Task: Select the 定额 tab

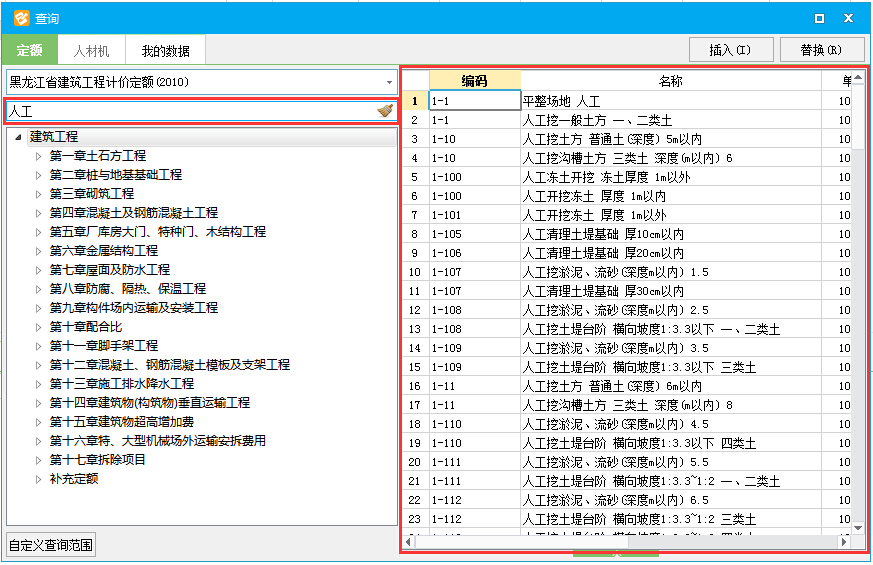Action: coord(29,51)
